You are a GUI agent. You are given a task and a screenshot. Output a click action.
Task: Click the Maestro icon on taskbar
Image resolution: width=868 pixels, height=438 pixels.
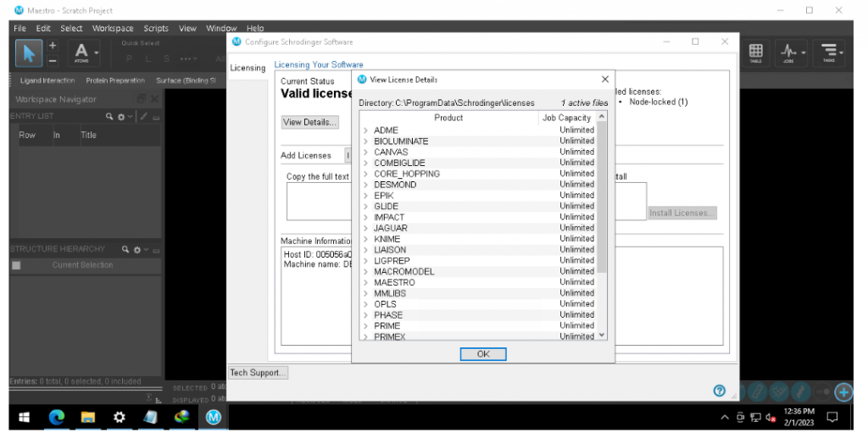pyautogui.click(x=213, y=417)
